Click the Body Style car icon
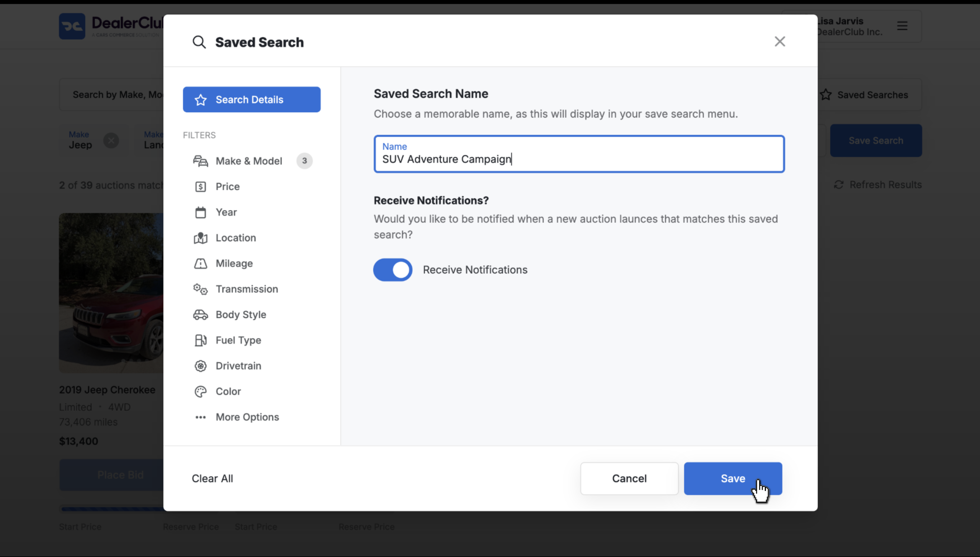 (201, 315)
